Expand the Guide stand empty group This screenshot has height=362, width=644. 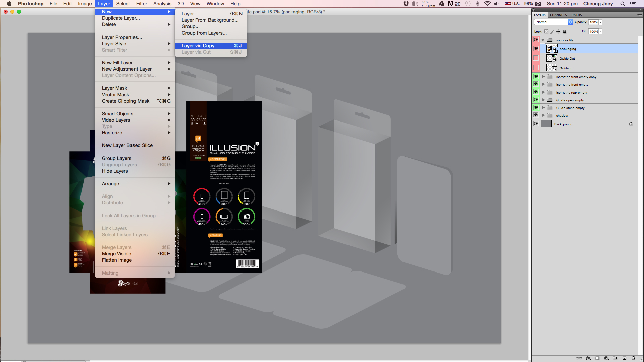point(543,108)
